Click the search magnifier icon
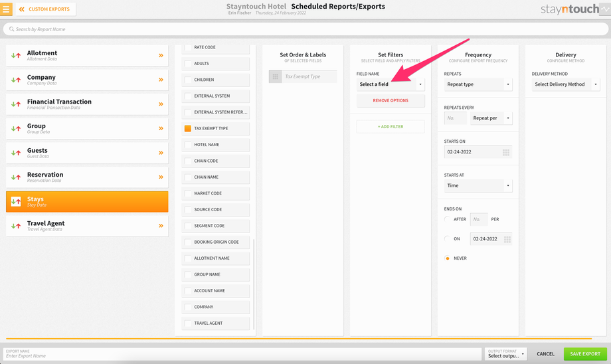Screen dimensions: 611x364 coord(12,29)
